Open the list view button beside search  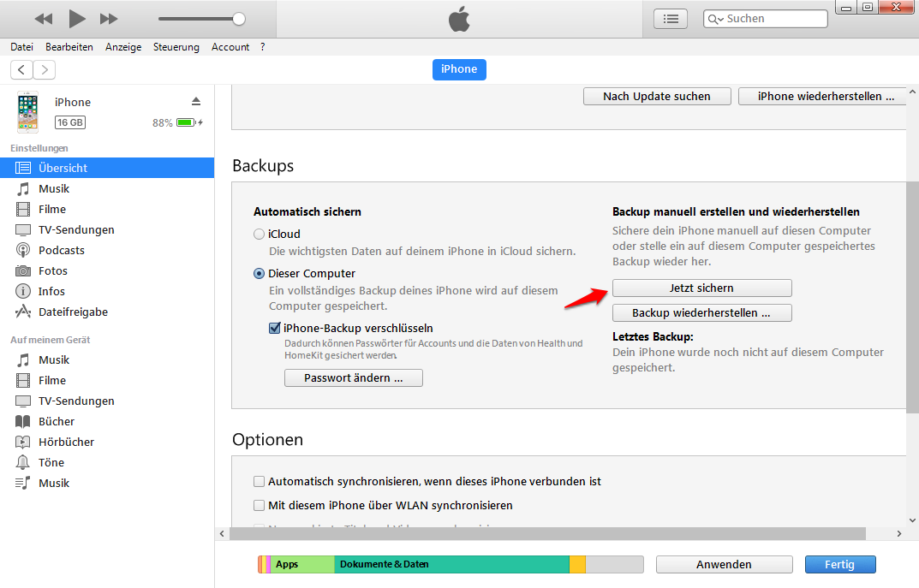[x=671, y=19]
